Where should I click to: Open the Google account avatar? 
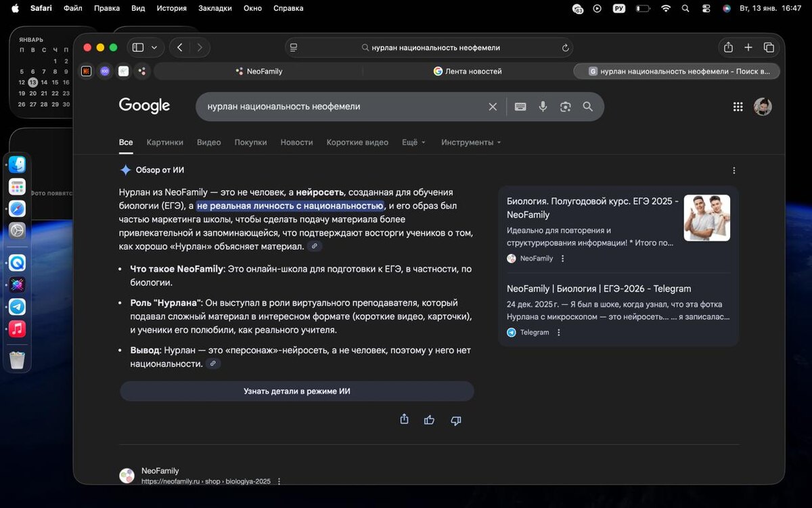763,106
